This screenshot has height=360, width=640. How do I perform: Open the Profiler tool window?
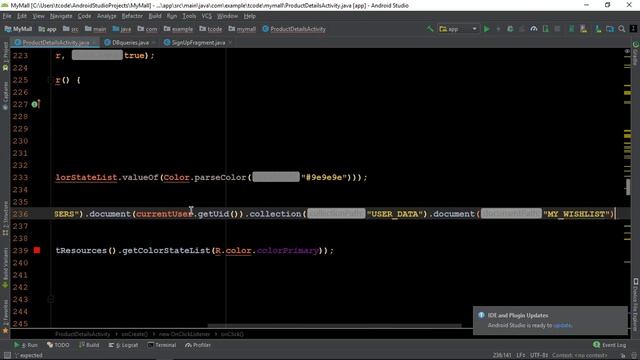pos(198,345)
